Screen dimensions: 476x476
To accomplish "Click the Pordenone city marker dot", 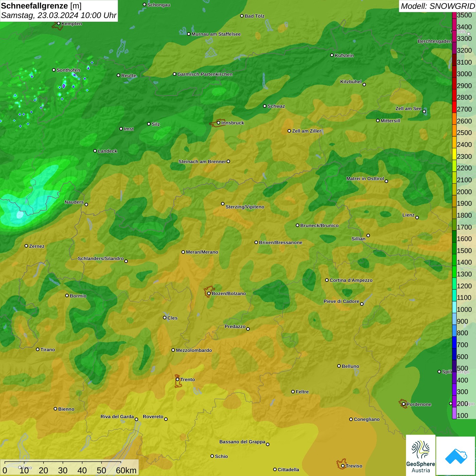I will pyautogui.click(x=404, y=404).
